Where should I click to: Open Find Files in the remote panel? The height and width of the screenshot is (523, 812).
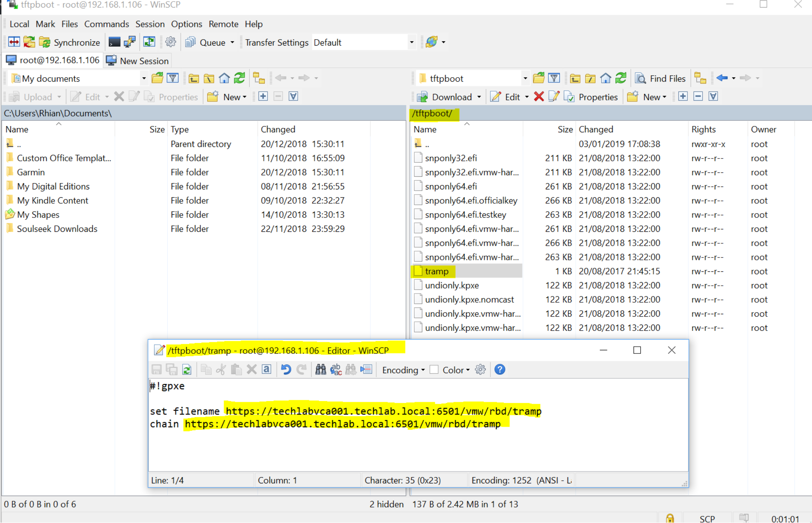[x=661, y=78]
